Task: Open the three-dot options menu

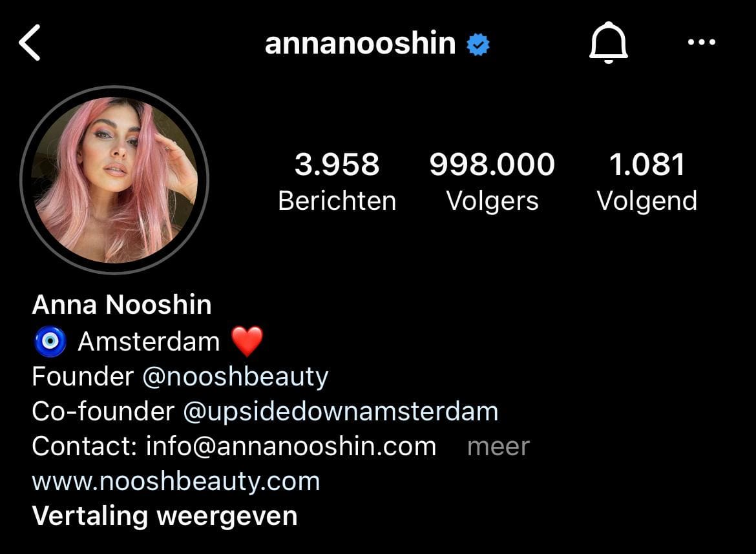Action: click(702, 43)
